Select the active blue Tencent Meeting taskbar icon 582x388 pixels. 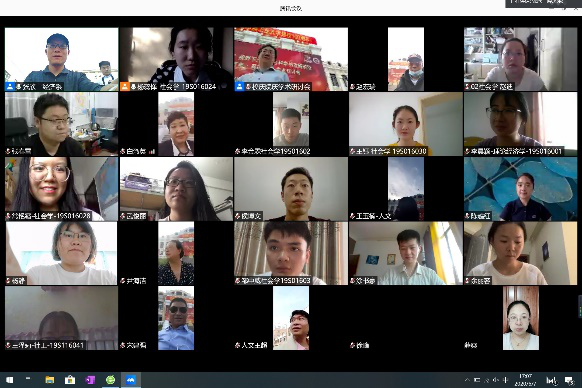point(131,380)
